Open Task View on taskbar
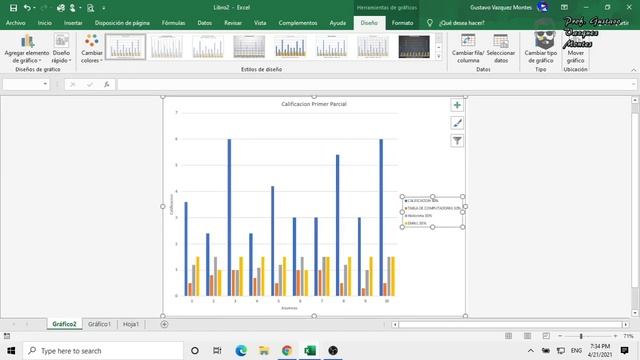640x360 pixels. (217, 351)
